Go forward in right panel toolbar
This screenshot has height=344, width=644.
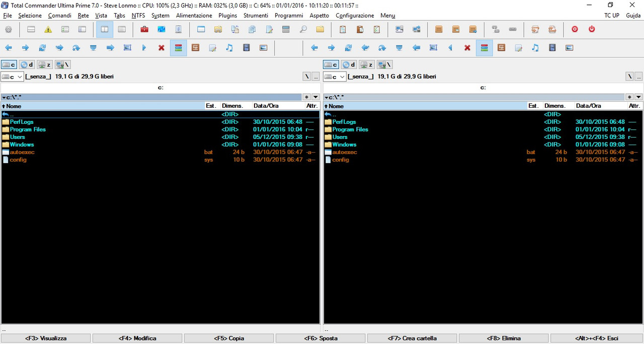(x=331, y=48)
